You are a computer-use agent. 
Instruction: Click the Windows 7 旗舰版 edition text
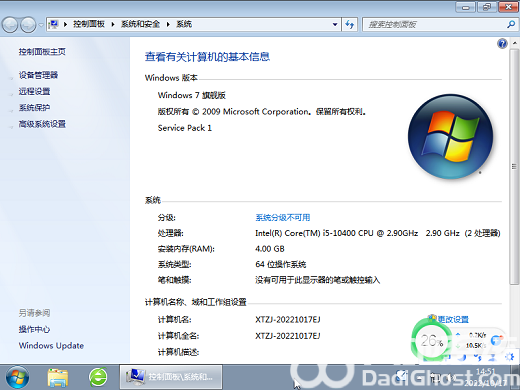click(192, 95)
